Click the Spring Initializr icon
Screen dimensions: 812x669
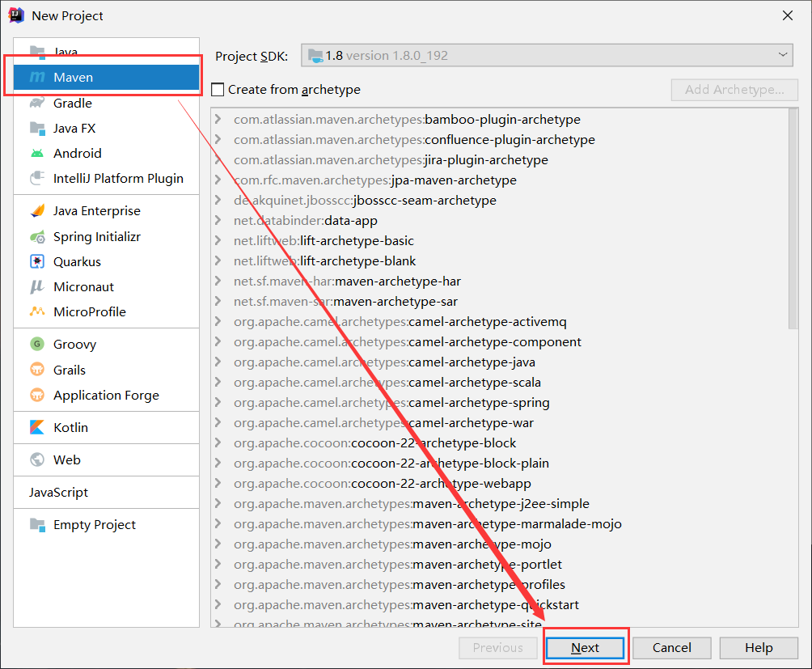(x=37, y=237)
